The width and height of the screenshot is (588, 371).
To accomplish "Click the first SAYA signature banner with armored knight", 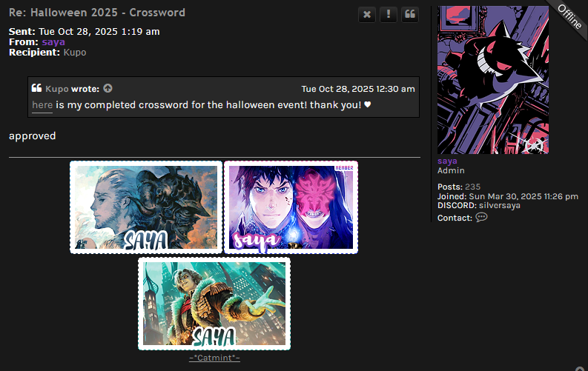I will [146, 207].
